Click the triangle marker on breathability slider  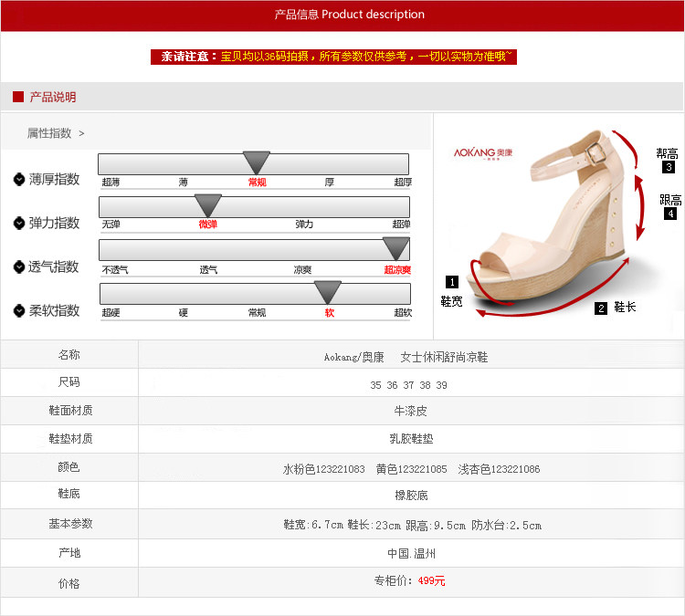pos(395,248)
